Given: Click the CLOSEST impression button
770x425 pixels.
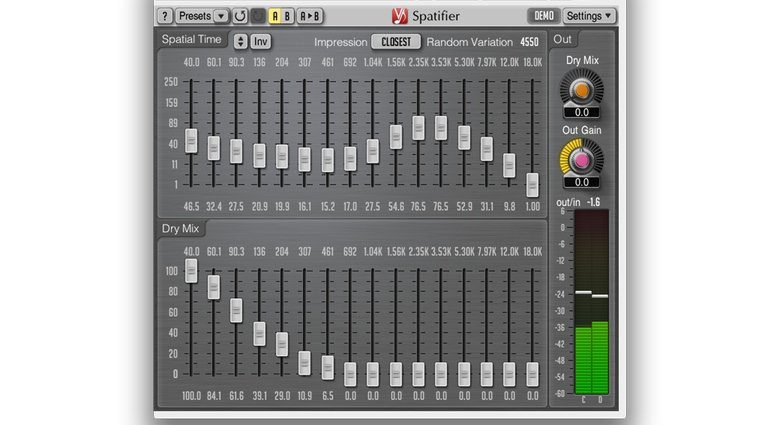Looking at the screenshot, I should click(396, 42).
